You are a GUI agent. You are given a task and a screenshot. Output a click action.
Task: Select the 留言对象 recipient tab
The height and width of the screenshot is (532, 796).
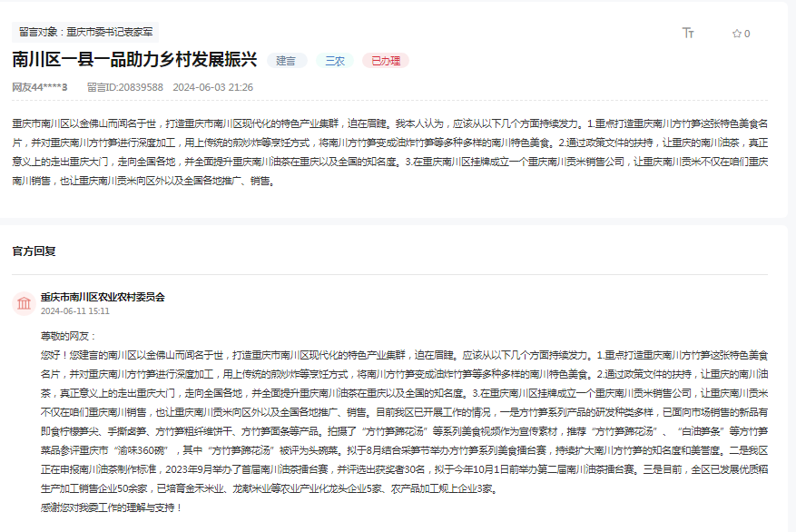(85, 30)
